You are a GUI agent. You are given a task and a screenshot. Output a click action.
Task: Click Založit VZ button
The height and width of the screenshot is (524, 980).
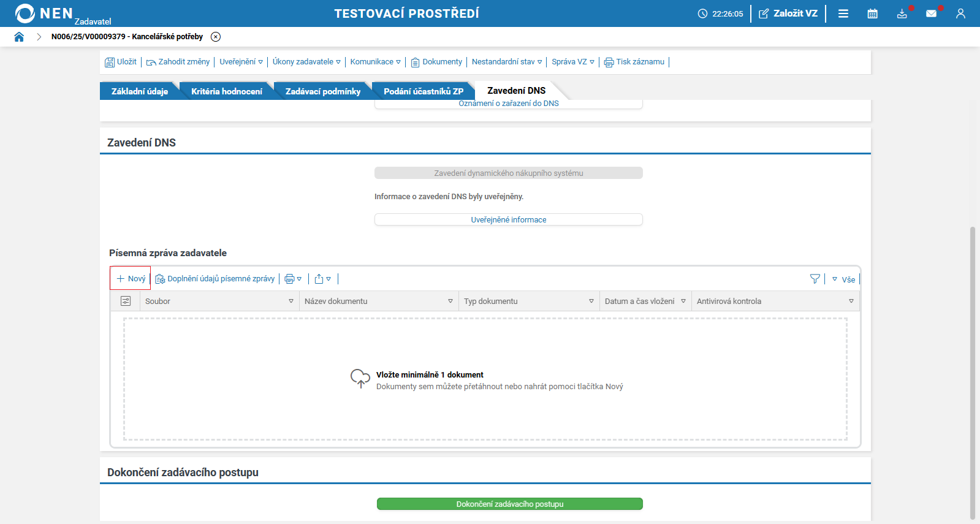(x=788, y=13)
